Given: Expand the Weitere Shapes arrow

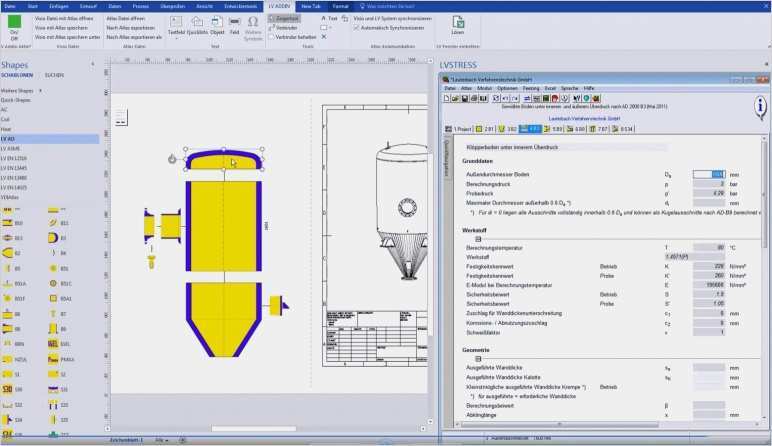Looking at the screenshot, I should [x=40, y=91].
